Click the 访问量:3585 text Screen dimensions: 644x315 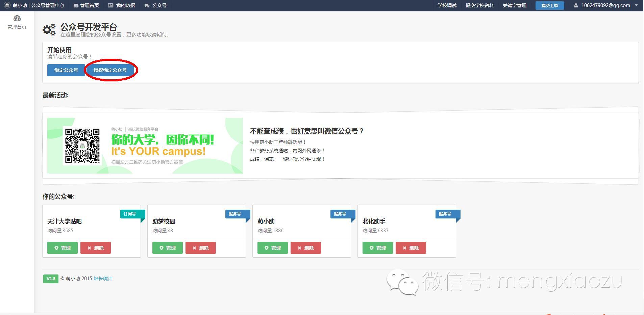pos(60,231)
